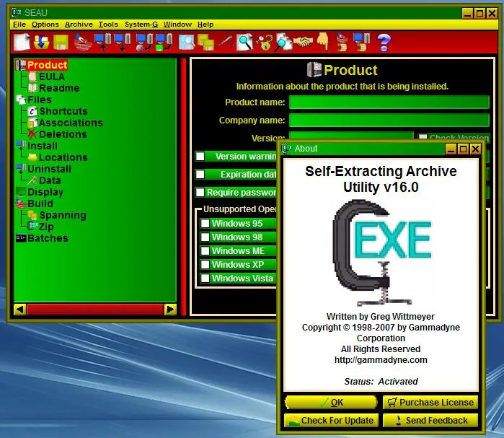Open the Window menu
This screenshot has width=504, height=438.
[177, 25]
